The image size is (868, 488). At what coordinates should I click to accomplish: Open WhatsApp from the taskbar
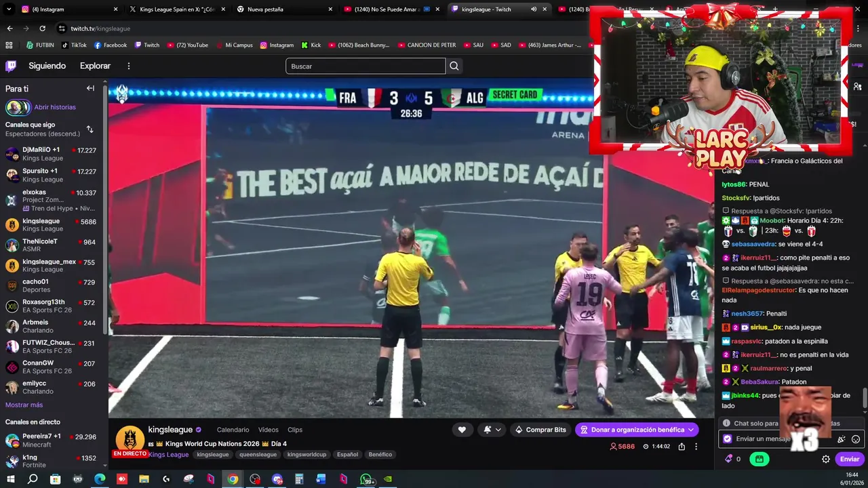coord(366,479)
